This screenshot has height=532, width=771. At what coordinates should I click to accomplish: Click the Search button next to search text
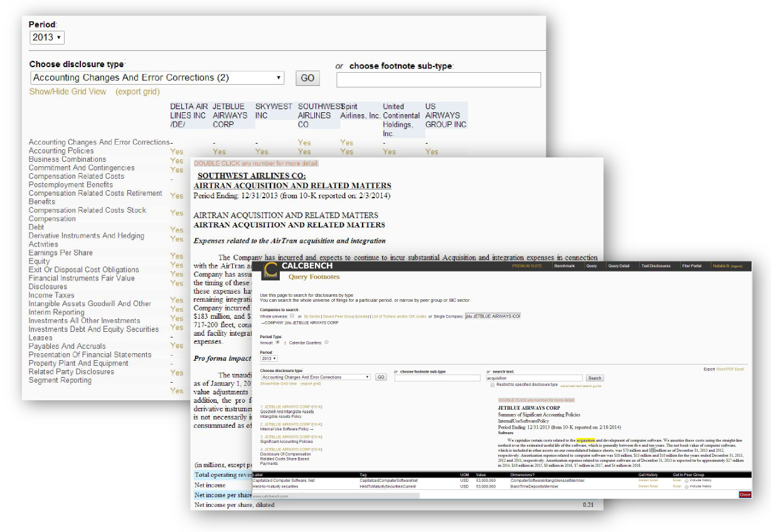point(595,378)
